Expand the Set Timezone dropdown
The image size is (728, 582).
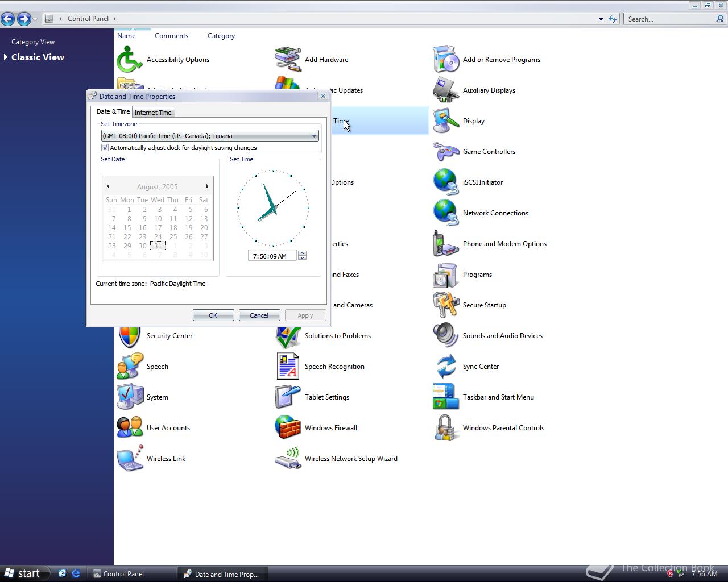(313, 136)
